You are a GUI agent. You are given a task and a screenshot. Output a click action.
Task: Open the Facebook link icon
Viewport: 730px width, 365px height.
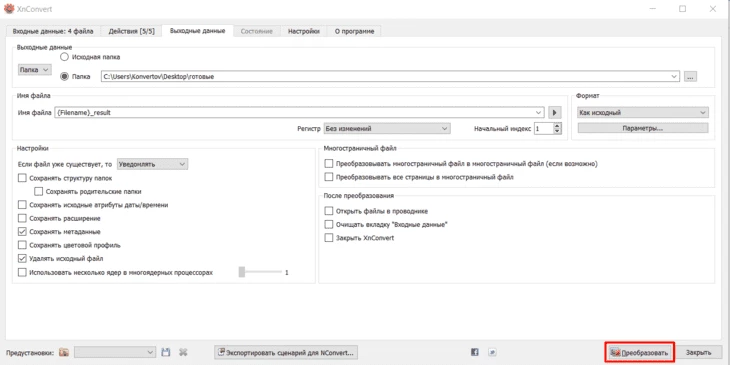pos(475,352)
